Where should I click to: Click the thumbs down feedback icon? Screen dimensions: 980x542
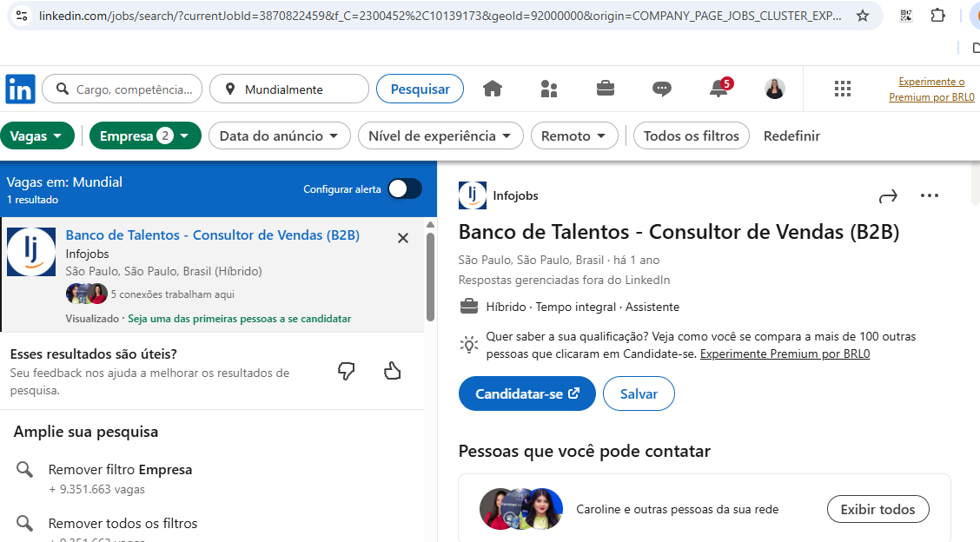(347, 372)
